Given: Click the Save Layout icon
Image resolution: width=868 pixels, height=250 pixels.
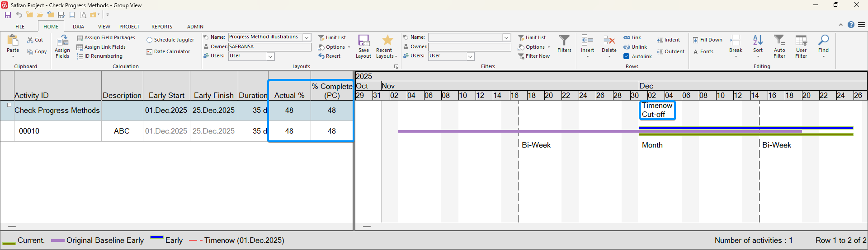Looking at the screenshot, I should (x=363, y=42).
